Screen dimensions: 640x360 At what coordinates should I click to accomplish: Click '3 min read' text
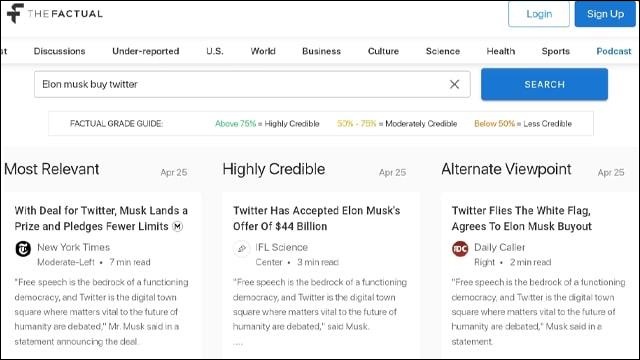point(318,262)
